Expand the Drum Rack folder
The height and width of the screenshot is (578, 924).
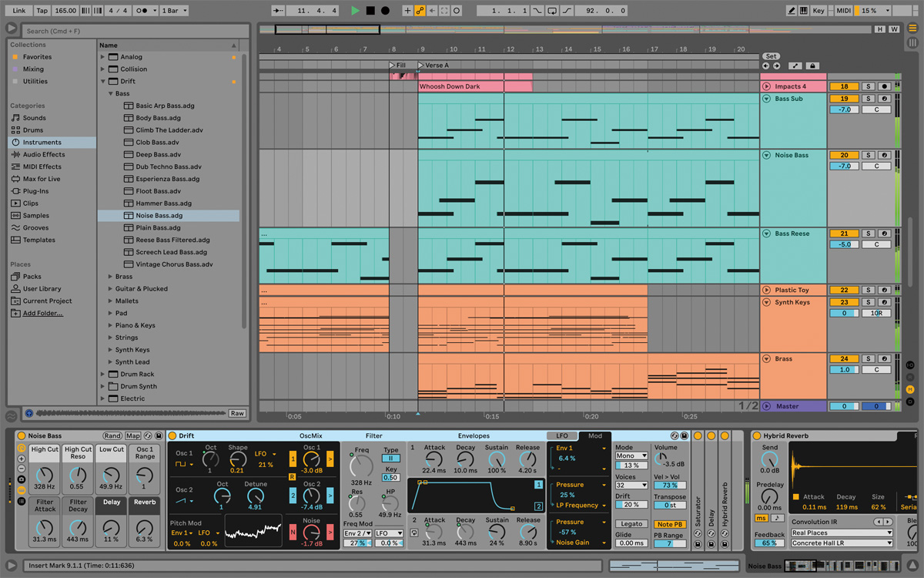(102, 375)
